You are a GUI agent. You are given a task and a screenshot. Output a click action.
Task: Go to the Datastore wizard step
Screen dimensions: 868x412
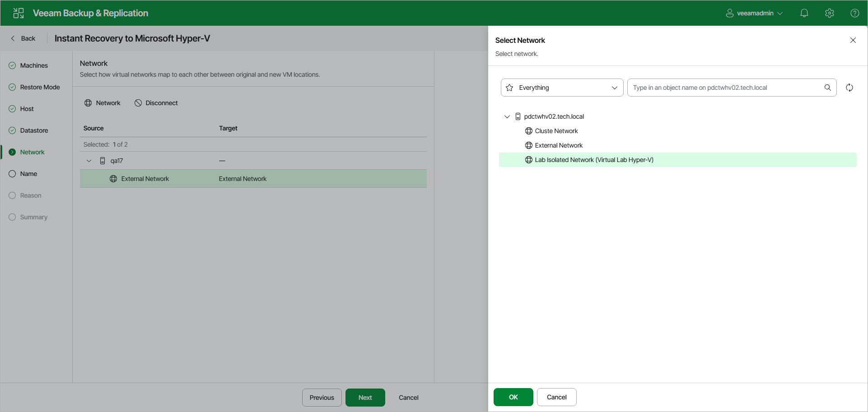[34, 130]
